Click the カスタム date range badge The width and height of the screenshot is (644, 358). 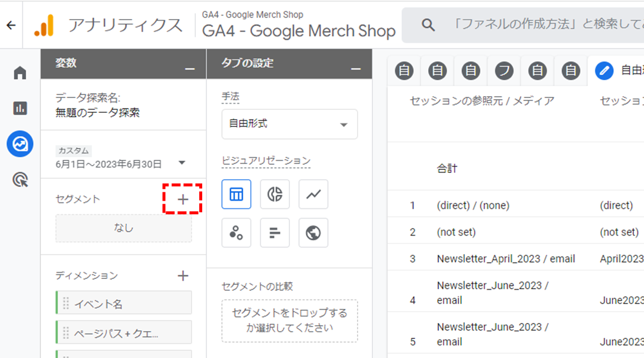pyautogui.click(x=74, y=150)
